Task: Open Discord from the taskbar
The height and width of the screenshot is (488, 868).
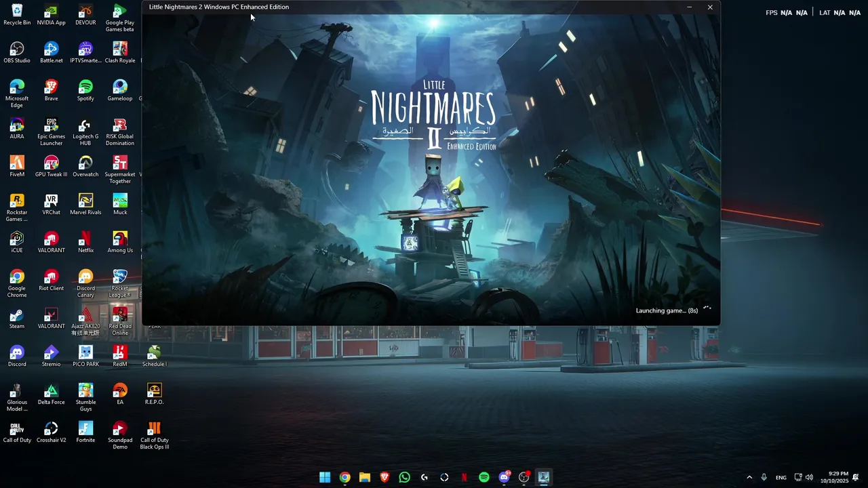Action: [x=504, y=477]
